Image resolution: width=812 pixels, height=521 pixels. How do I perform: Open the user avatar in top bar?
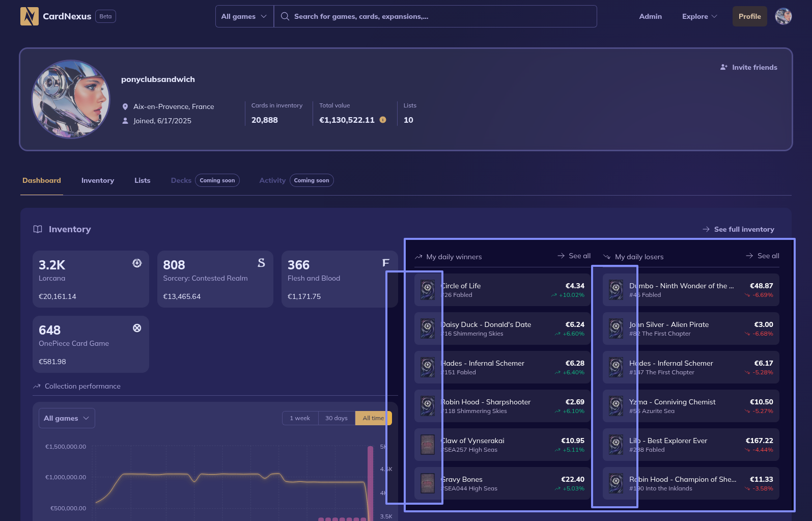tap(783, 16)
